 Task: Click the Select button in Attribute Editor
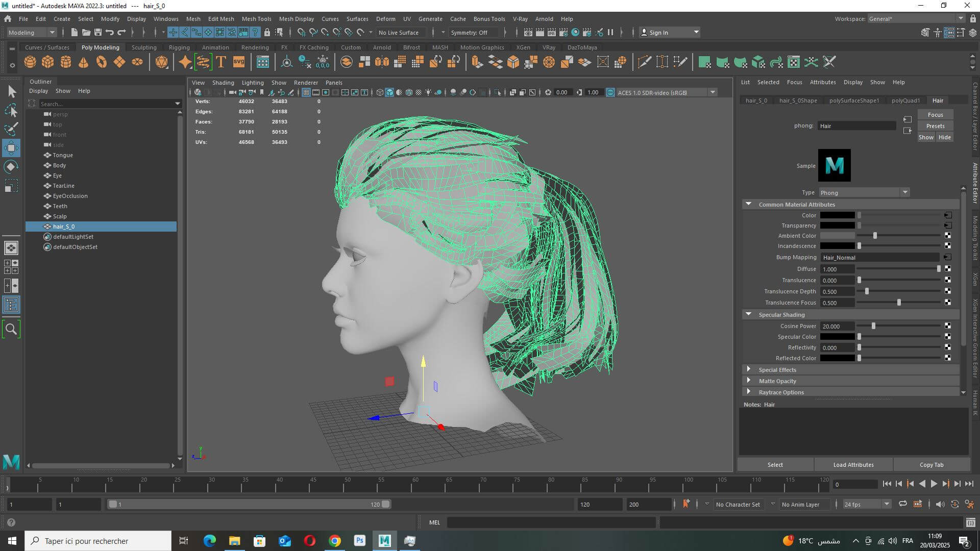pyautogui.click(x=775, y=465)
